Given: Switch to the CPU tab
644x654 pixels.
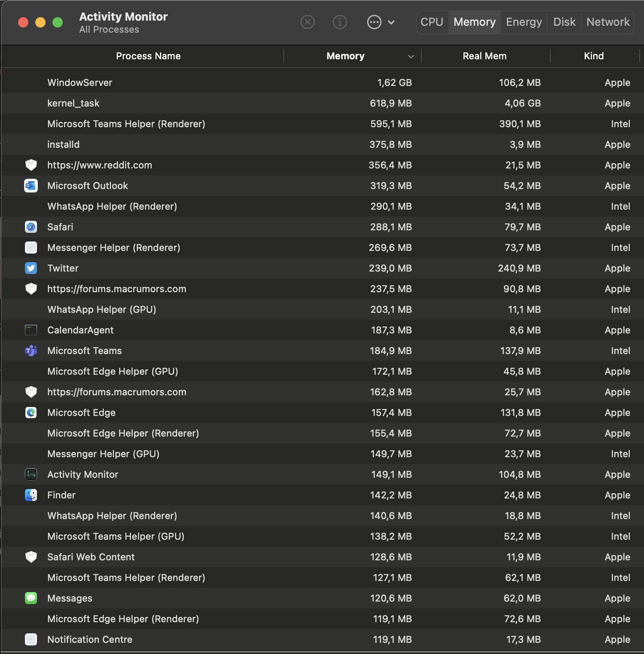Looking at the screenshot, I should click(432, 22).
